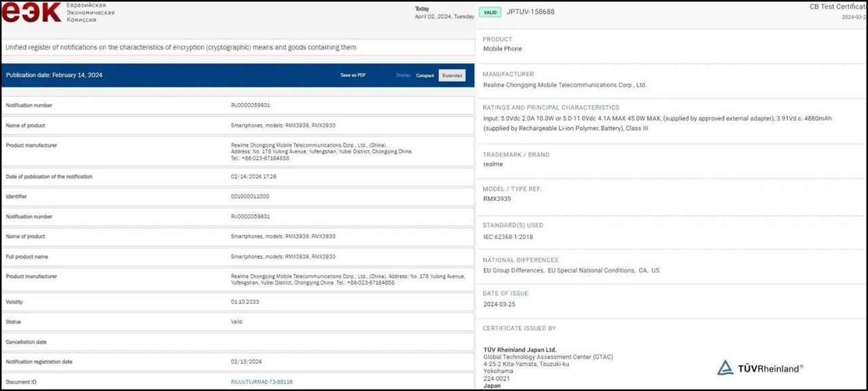Click the TRADEMARK / BRAND heading
The image size is (868, 391).
pyautogui.click(x=516, y=155)
